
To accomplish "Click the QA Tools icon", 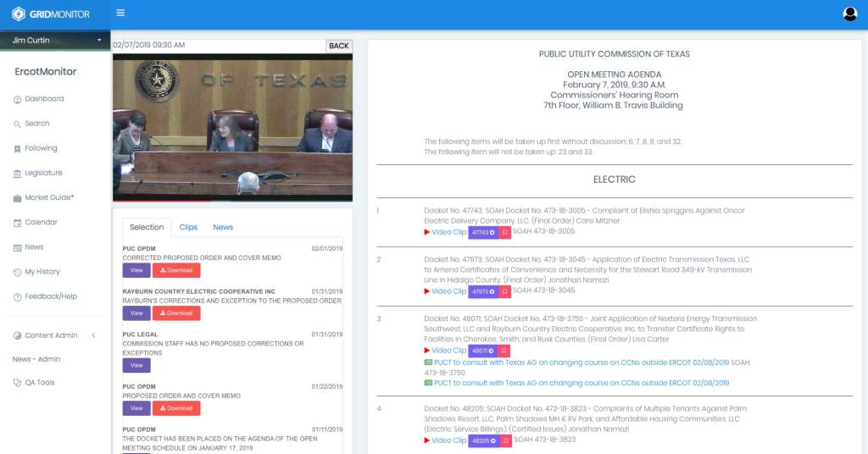I will [17, 383].
